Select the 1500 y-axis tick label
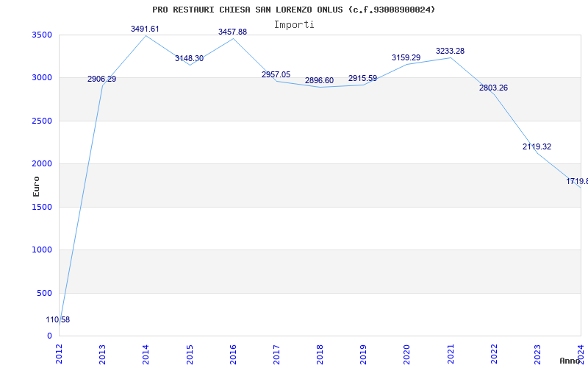This screenshot has height=368, width=588. click(43, 207)
